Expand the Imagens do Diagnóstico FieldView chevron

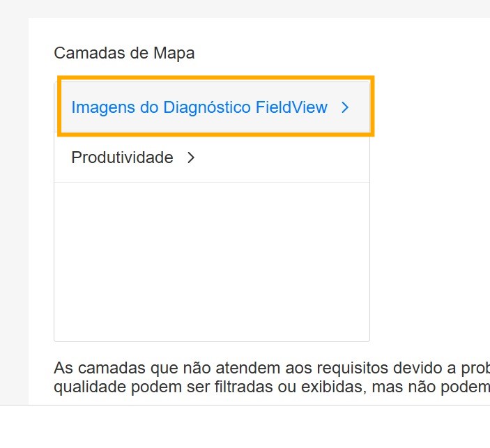344,107
